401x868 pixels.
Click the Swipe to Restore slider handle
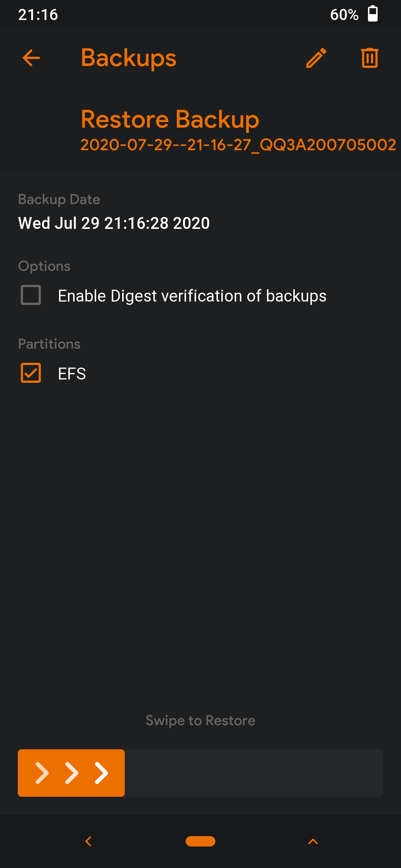click(71, 773)
